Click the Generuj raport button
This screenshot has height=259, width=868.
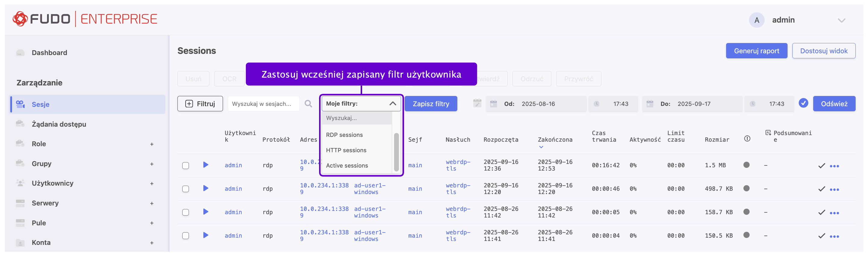point(756,51)
